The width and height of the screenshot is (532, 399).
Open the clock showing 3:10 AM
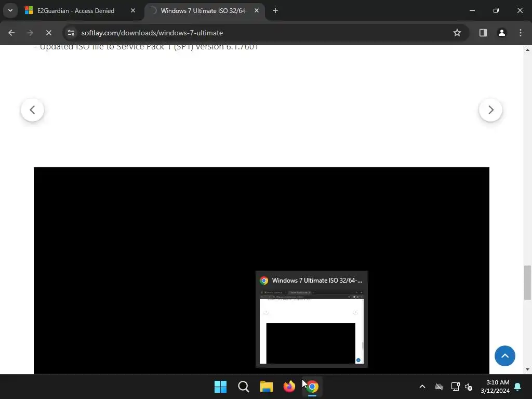point(495,387)
